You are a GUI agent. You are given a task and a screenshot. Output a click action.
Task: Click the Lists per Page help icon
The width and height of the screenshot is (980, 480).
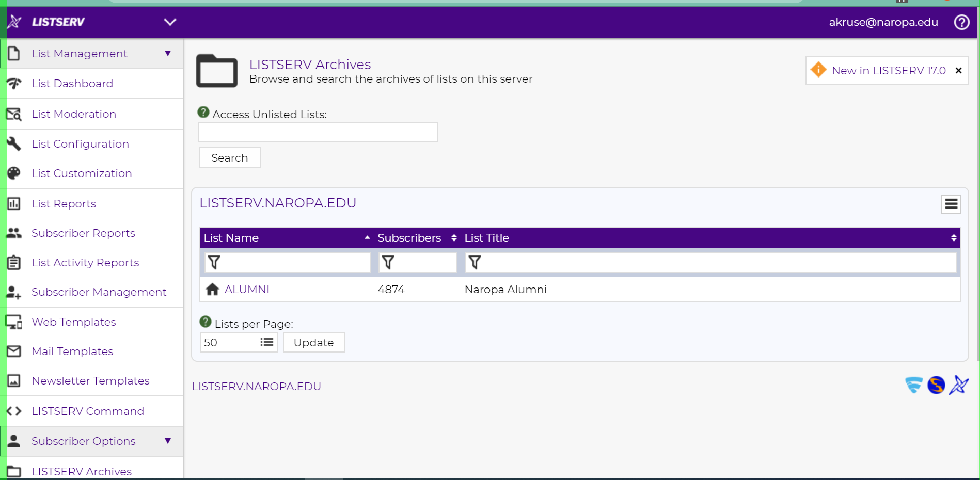coord(206,322)
